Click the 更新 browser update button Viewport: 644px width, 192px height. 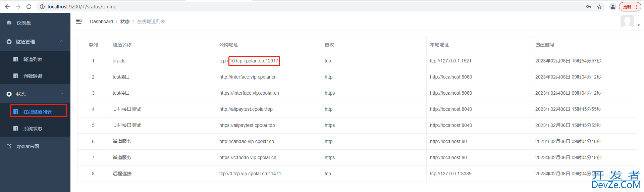pos(630,7)
